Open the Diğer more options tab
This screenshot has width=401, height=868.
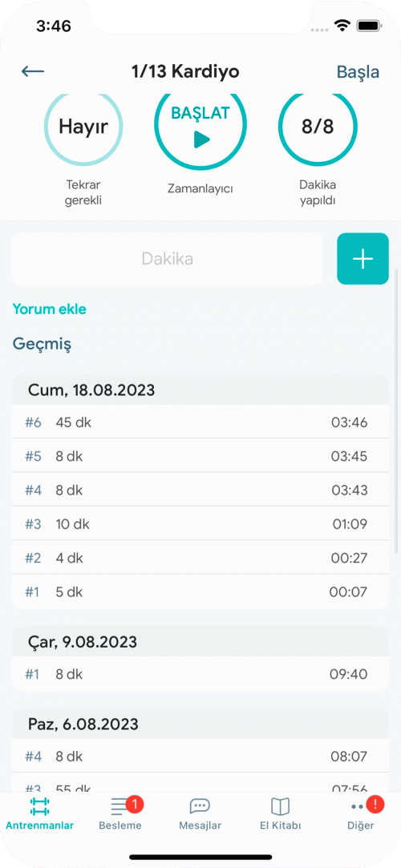click(361, 813)
